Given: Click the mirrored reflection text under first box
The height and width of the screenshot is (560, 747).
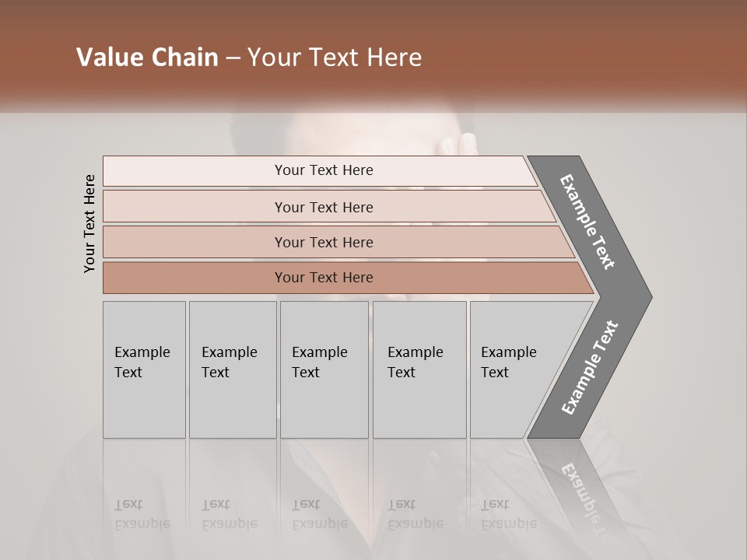Looking at the screenshot, I should coord(142,513).
